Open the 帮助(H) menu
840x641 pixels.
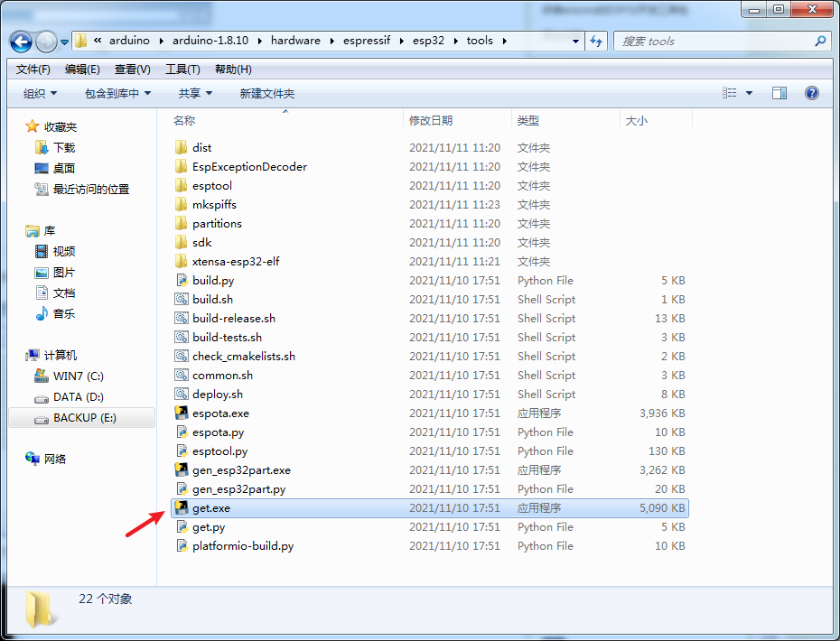233,70
